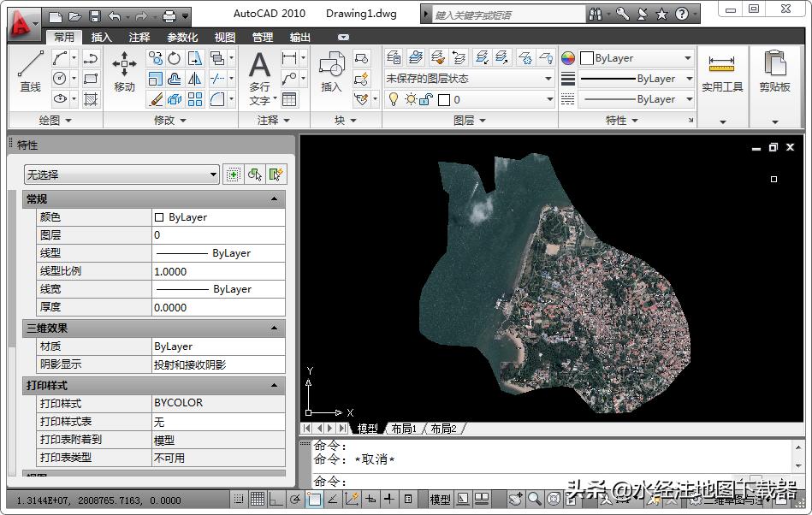Click the quick select icon in 特性 panel
Screen dimensions: 812x515
[x=276, y=175]
